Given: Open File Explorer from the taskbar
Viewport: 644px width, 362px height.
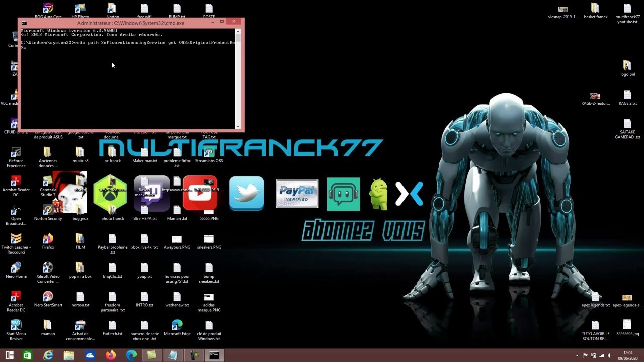Looking at the screenshot, I should (x=69, y=355).
